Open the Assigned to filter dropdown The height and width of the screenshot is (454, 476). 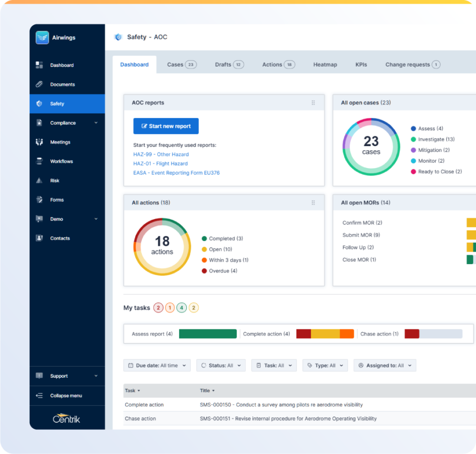click(x=384, y=366)
